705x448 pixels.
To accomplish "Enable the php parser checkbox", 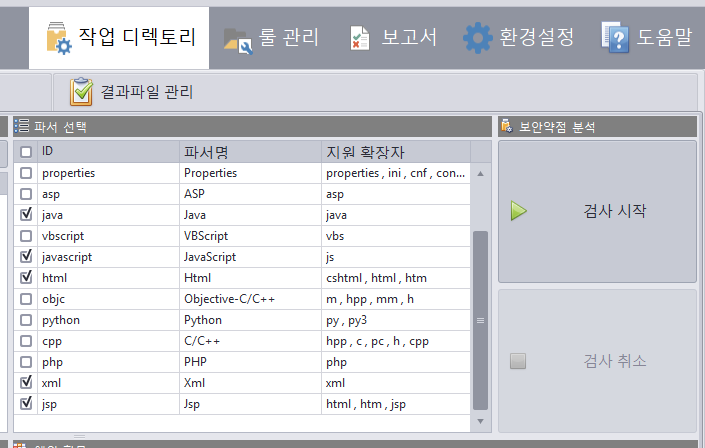I will click(26, 362).
